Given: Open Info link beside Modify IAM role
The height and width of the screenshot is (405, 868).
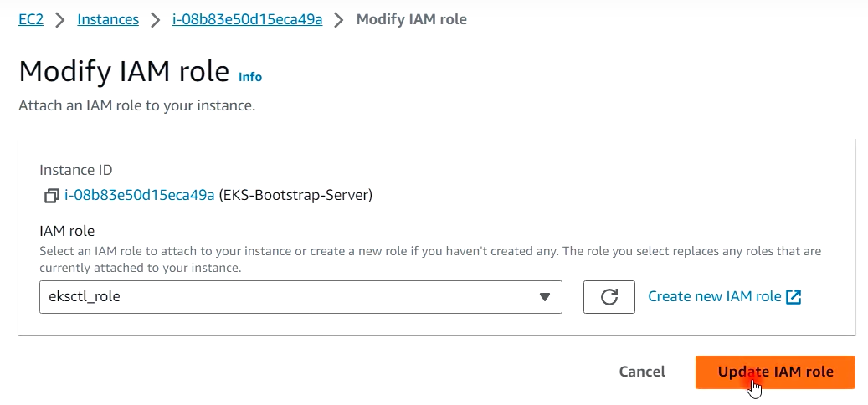Looking at the screenshot, I should click(x=250, y=77).
